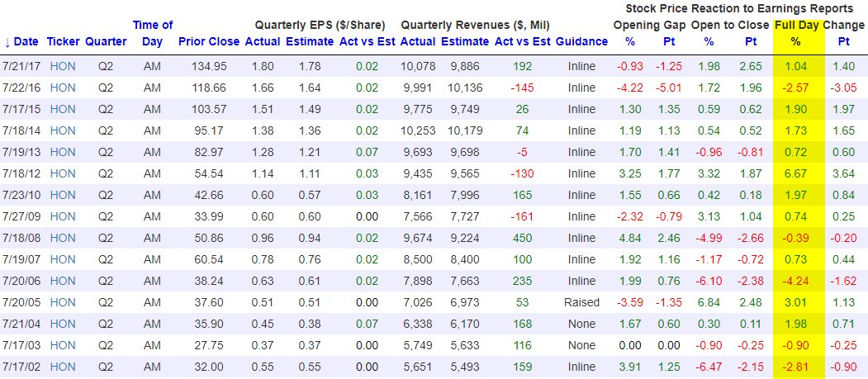Sort by Open to Close % header
The width and height of the screenshot is (868, 379).
click(709, 41)
